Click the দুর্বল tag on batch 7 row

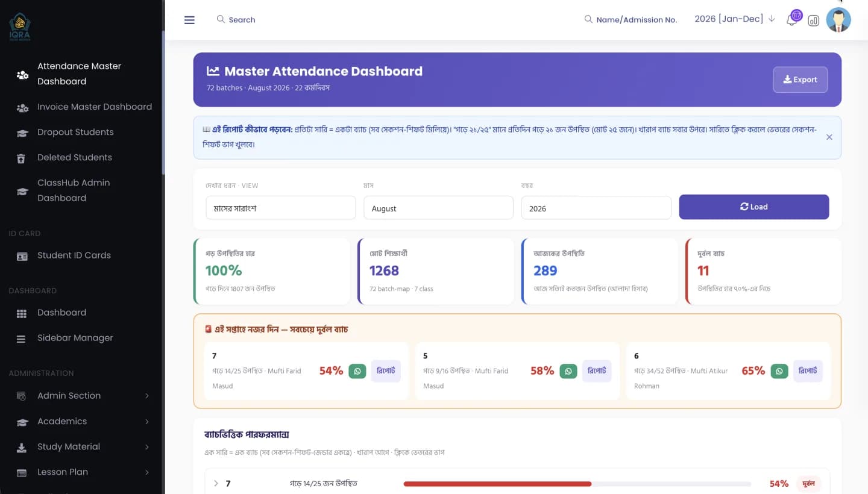[x=809, y=484]
